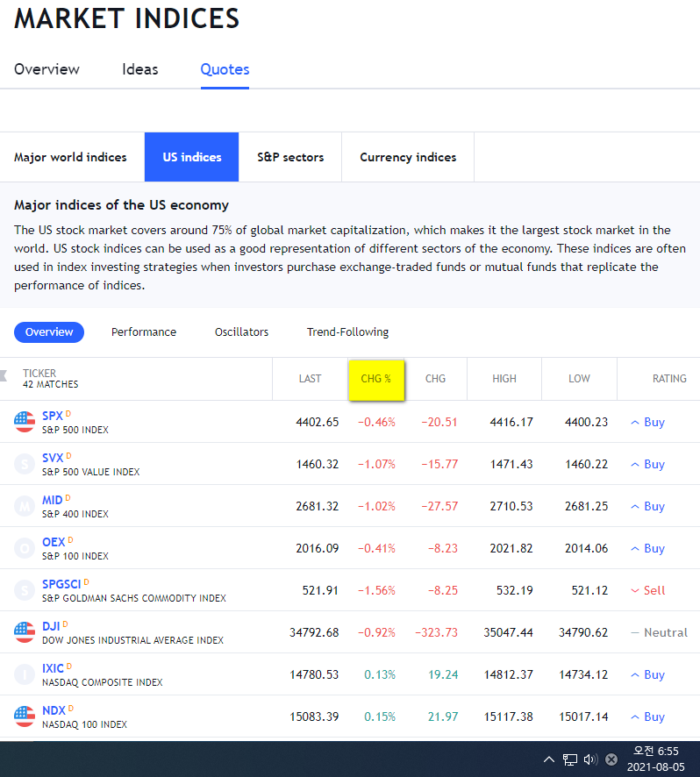The image size is (700, 777).
Task: Click the SVX round logo icon
Action: click(25, 464)
